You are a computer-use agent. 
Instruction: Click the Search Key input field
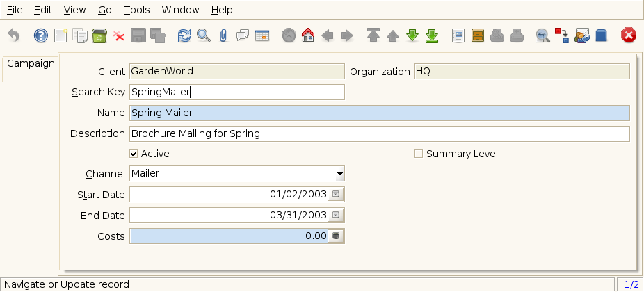click(x=236, y=92)
